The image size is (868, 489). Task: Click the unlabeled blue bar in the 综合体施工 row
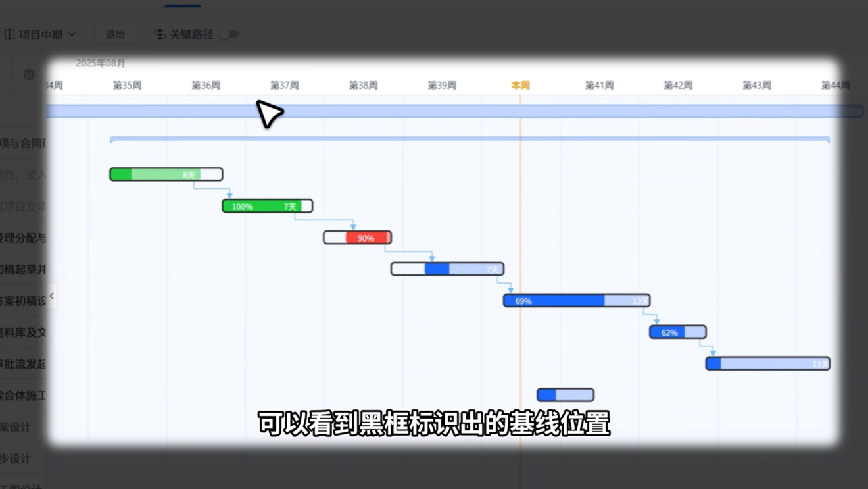click(566, 395)
